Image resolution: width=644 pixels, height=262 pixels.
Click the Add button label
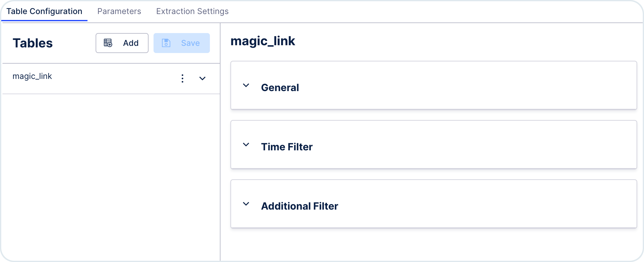point(131,43)
